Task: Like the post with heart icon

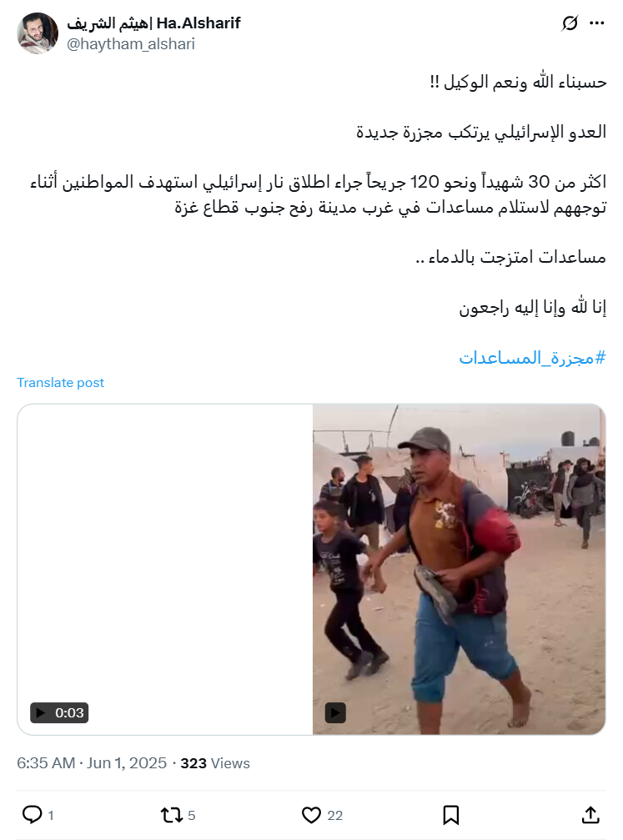Action: coord(311,815)
